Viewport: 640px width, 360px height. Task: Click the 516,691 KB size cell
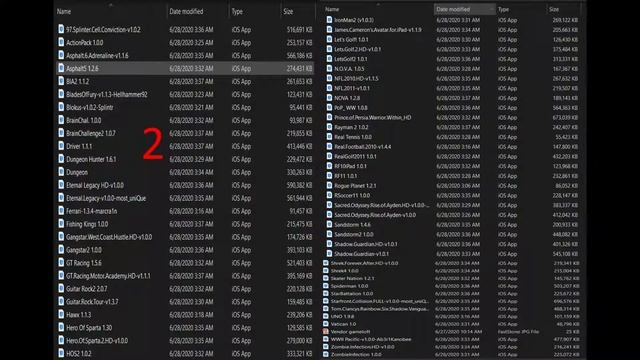(x=299, y=29)
